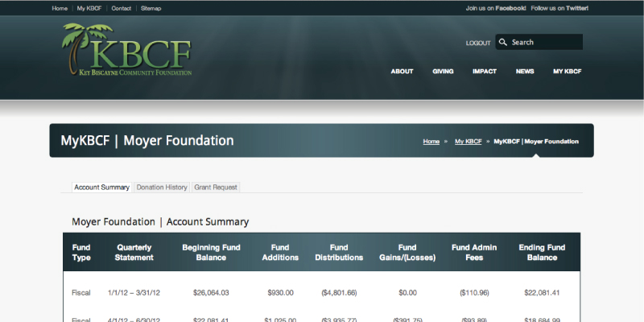Open the IMPACT navigation menu
Screen dimensions: 644x322
pos(485,71)
